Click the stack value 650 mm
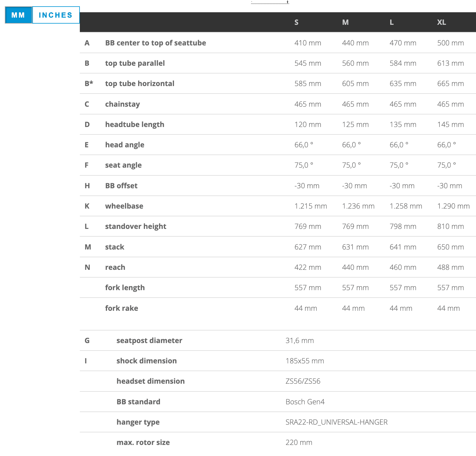Viewport: 476px width, 456px height. point(450,247)
